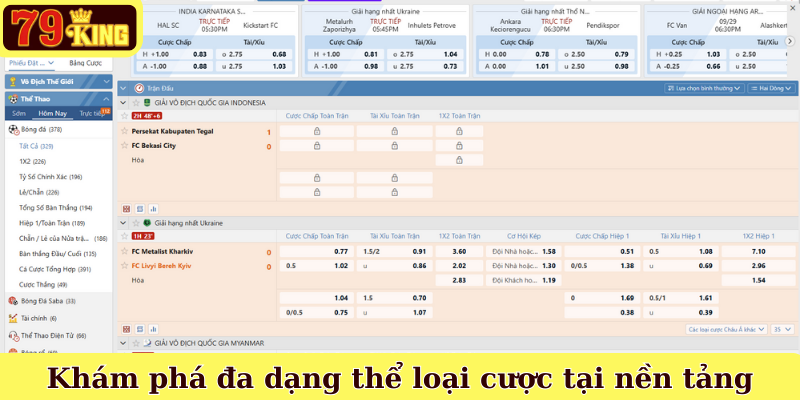Bet on double chance Đội Nhà hoặc 1.58
This screenshot has height=400, width=800.
click(523, 252)
